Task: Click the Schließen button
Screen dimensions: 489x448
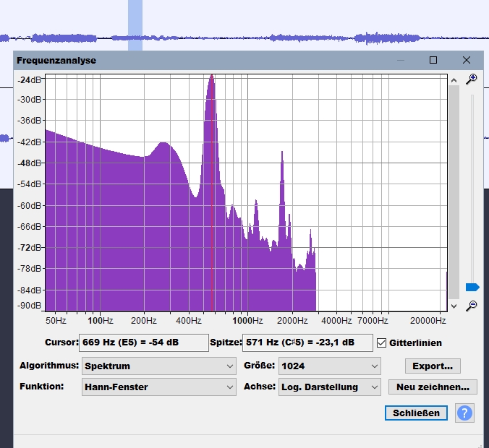Action: (416, 413)
